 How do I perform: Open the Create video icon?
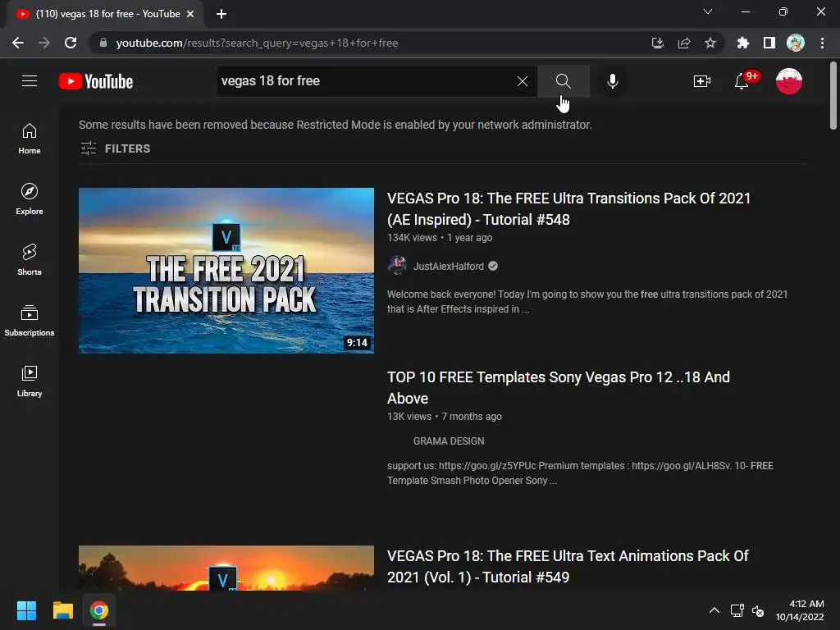(702, 81)
